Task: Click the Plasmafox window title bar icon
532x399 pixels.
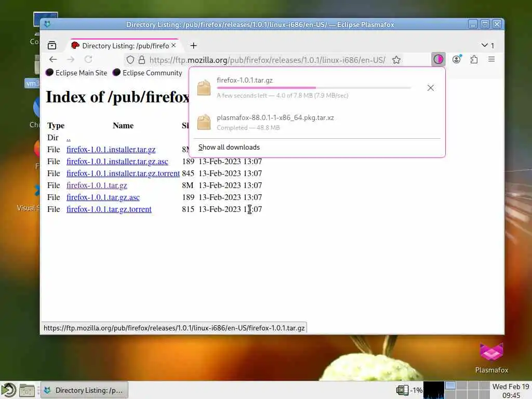Action: click(x=47, y=24)
